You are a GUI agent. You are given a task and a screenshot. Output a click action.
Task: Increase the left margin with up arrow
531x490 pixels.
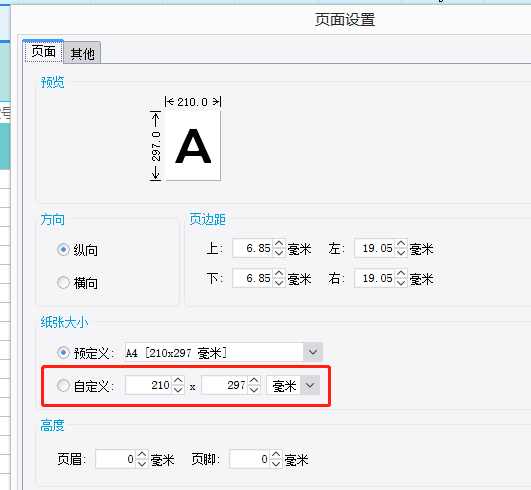(401, 243)
